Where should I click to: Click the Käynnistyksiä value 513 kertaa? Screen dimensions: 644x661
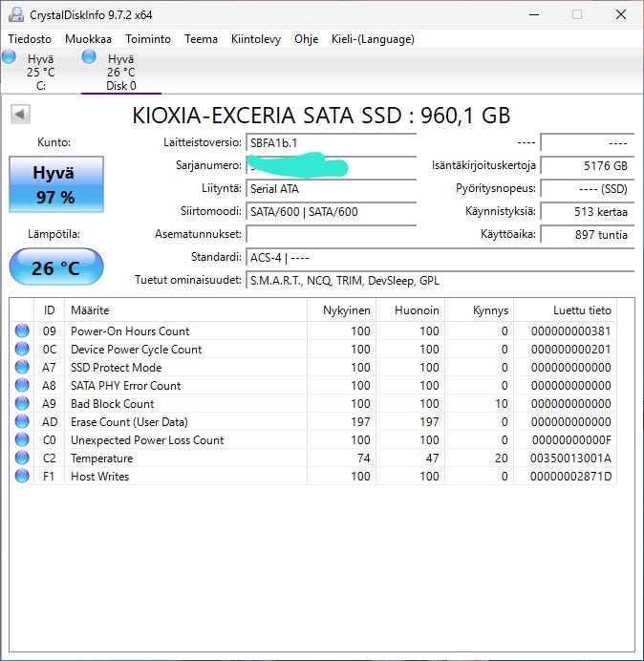tap(587, 211)
